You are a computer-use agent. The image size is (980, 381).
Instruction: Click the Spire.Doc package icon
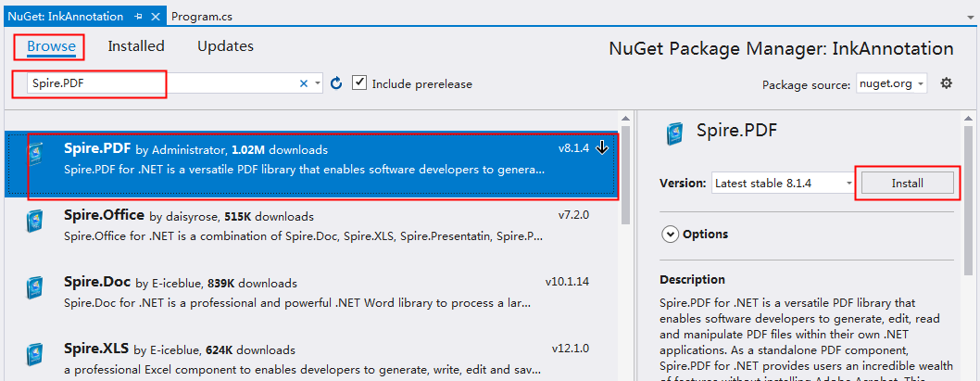point(34,288)
